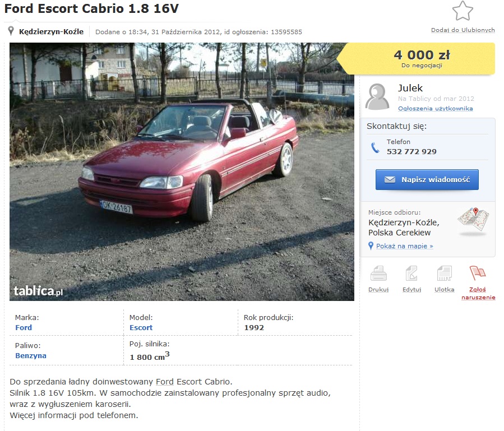Click the Ulotka flyer icon
The width and height of the screenshot is (504, 431).
point(444,274)
